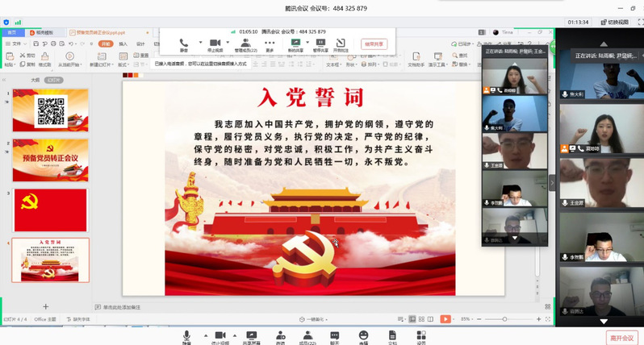Screen dimensions: 644x345
Task: Switch to the WPS Home (首页) tab
Action: [x=12, y=32]
